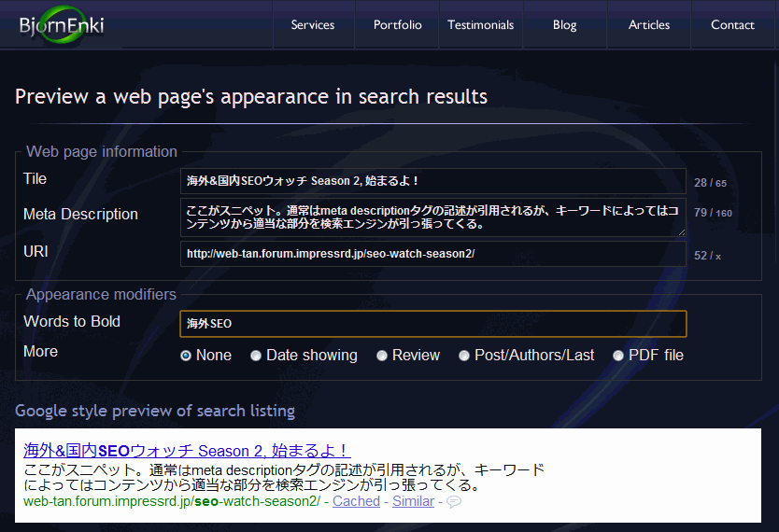
Task: Focus the Meta Description text area
Action: coord(432,217)
